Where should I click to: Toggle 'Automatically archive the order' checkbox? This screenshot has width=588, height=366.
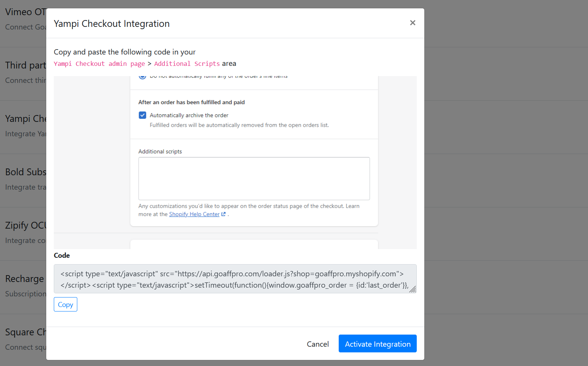[x=142, y=115]
